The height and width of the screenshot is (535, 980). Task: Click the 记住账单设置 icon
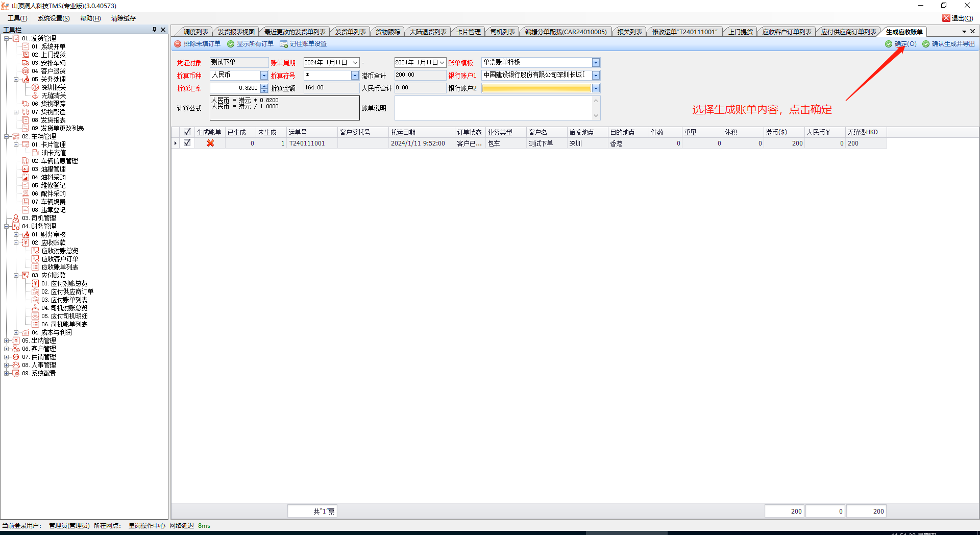pos(284,44)
